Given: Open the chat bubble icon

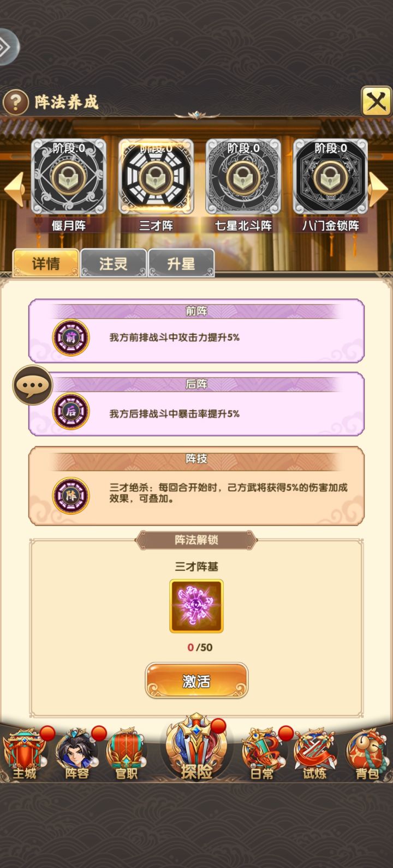Looking at the screenshot, I should (33, 385).
